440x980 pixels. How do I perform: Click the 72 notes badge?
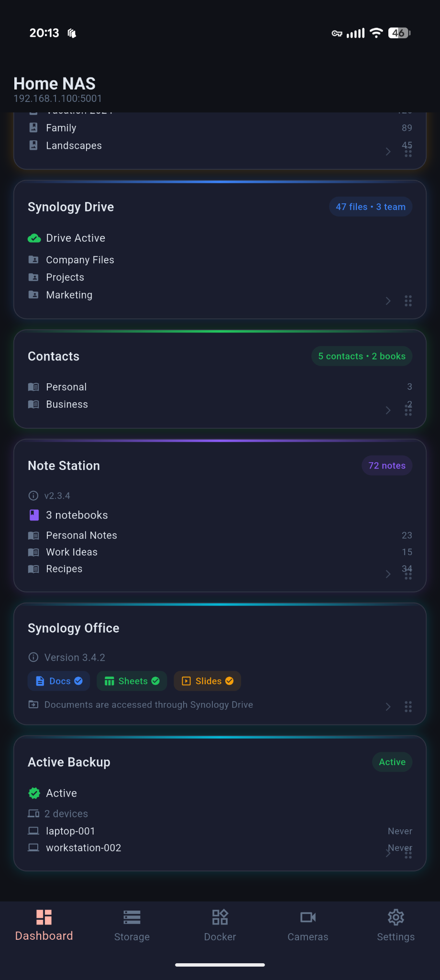point(386,465)
